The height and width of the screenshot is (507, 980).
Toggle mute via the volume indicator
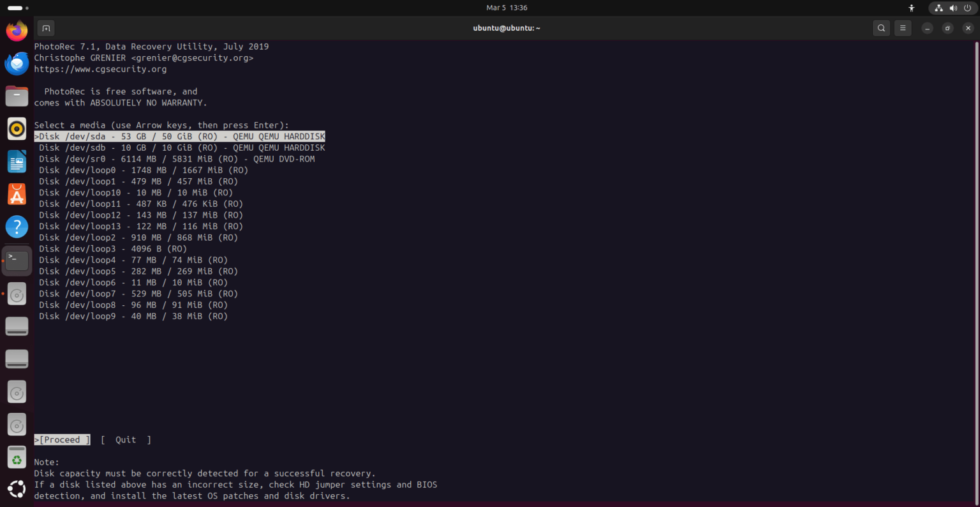tap(953, 8)
